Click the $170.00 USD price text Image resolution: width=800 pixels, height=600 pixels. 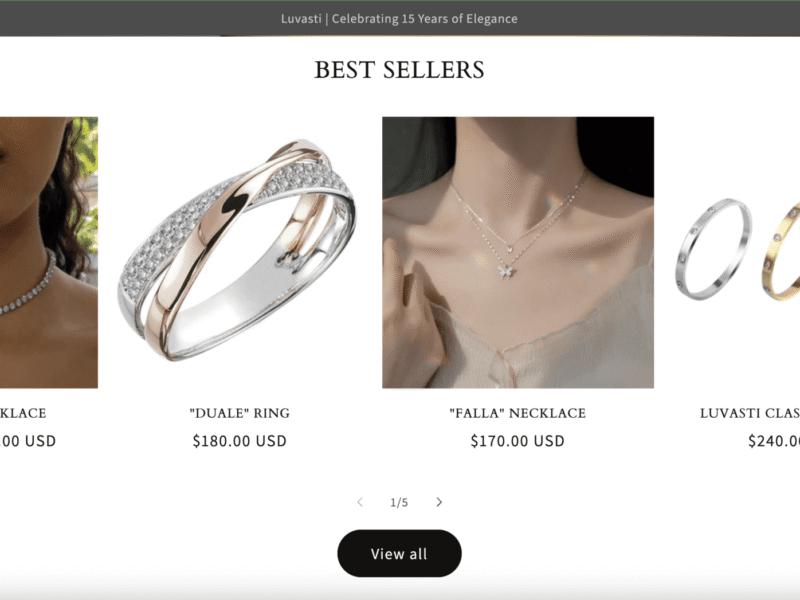click(x=517, y=441)
